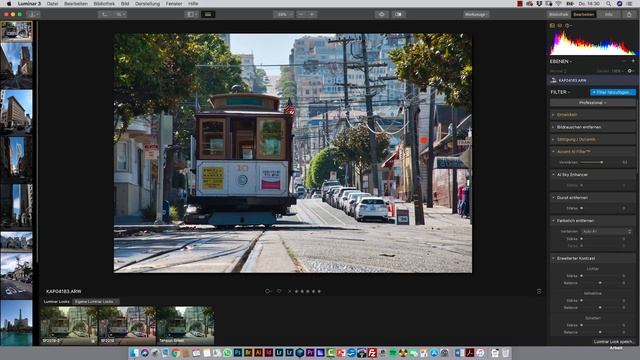Image resolution: width=640 pixels, height=360 pixels.
Task: Open the Darstellung menu
Action: [x=147, y=4]
